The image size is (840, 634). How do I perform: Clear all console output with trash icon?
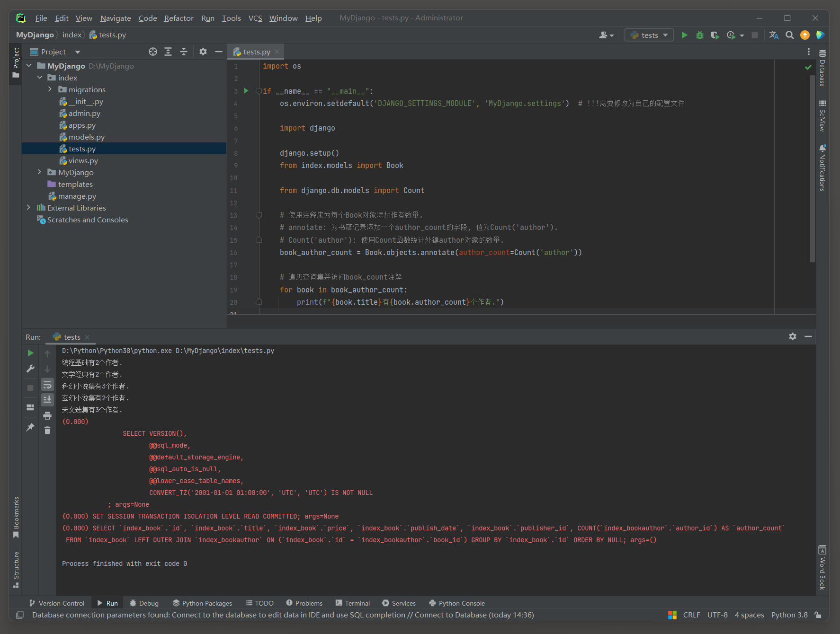[47, 430]
